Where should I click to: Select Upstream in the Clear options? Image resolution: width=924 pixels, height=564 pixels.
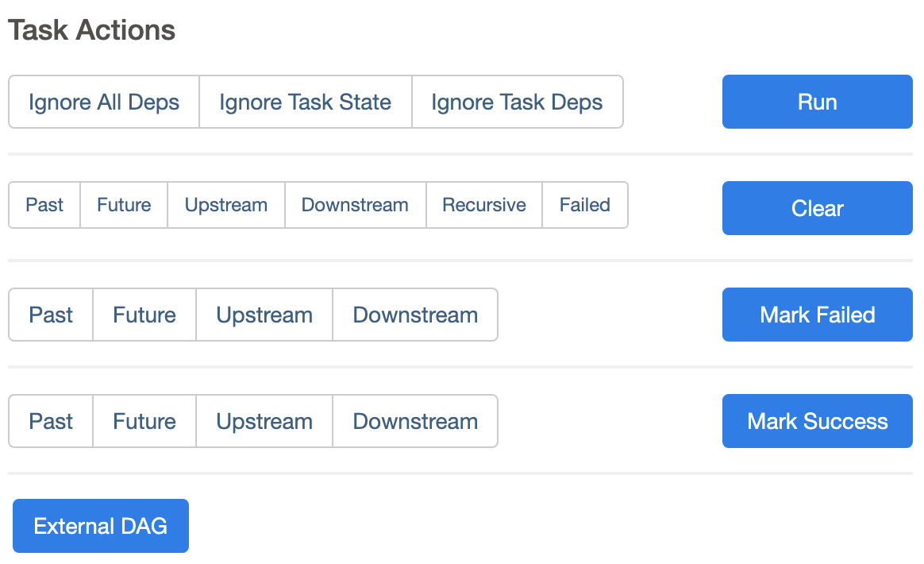click(225, 205)
